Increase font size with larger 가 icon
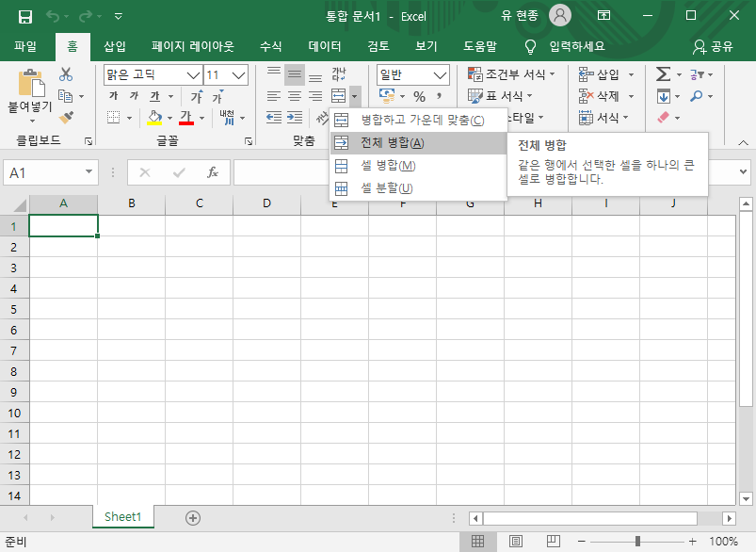756x552 pixels. coord(197,96)
